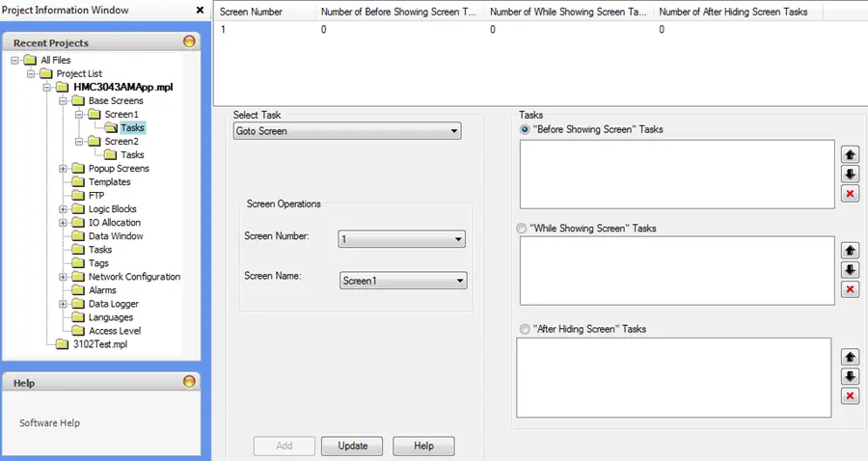Select the Data Logger tree label
The width and height of the screenshot is (868, 461).
[114, 304]
